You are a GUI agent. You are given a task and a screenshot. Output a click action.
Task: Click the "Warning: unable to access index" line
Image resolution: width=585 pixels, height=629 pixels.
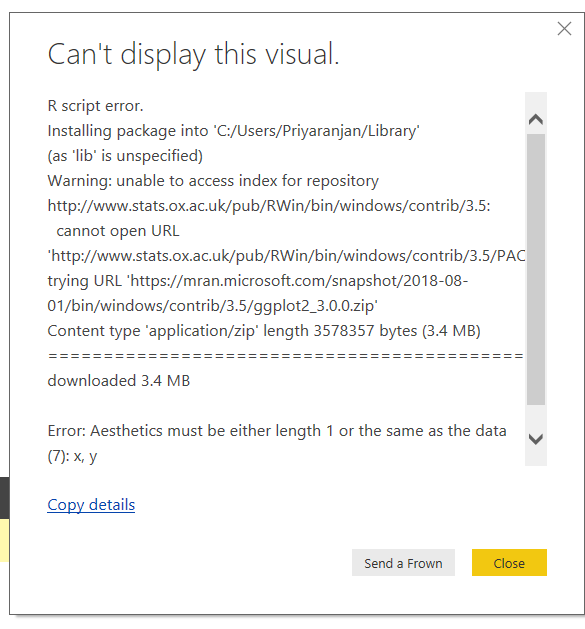(213, 181)
